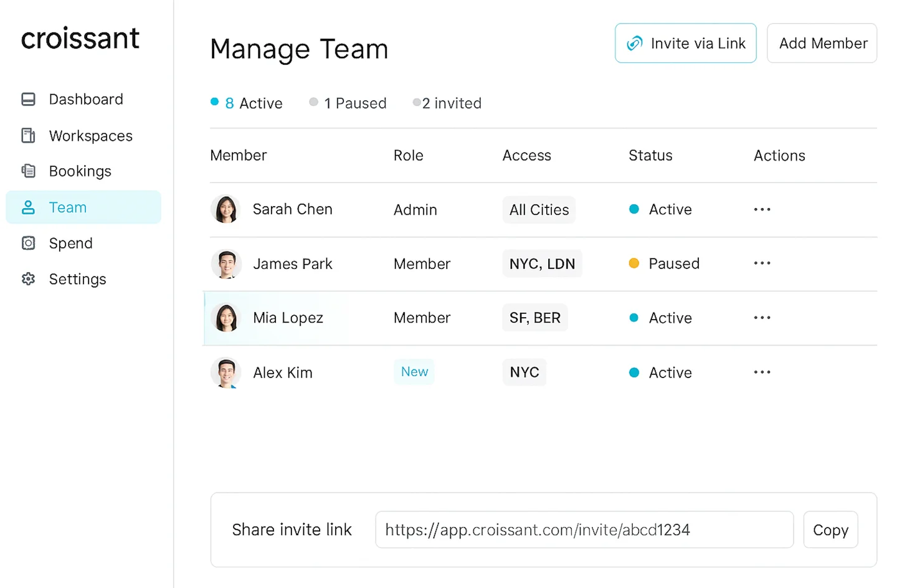Click the Add Member button
The height and width of the screenshot is (588, 897).
822,43
